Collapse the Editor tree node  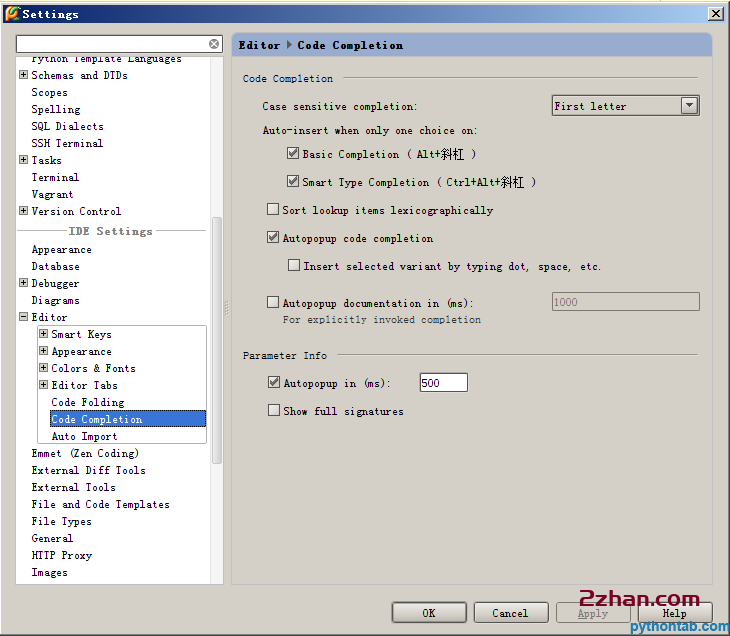click(23, 317)
